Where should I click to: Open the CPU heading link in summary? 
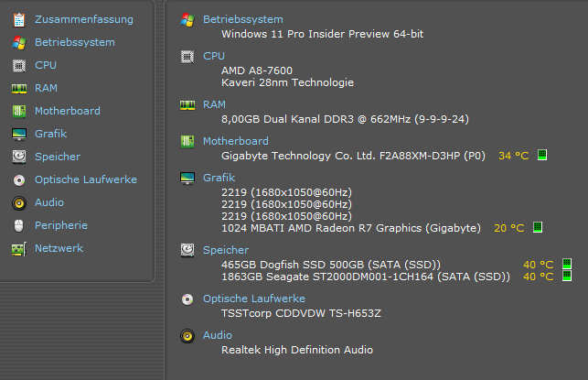[x=213, y=56]
